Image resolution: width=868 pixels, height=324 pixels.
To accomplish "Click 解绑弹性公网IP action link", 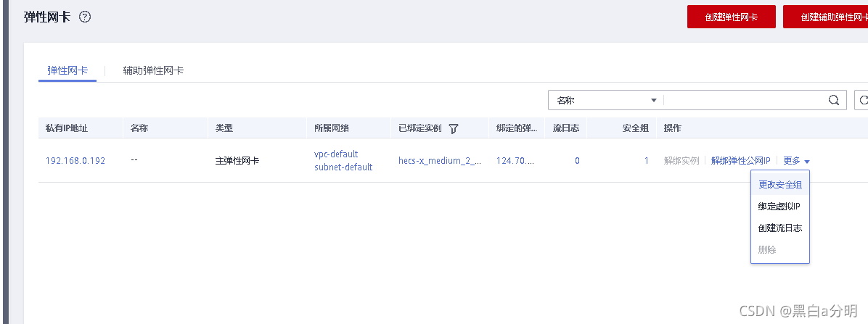I will [741, 161].
